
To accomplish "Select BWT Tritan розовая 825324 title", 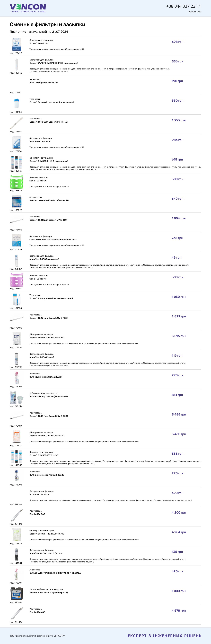I will click(x=44, y=83).
